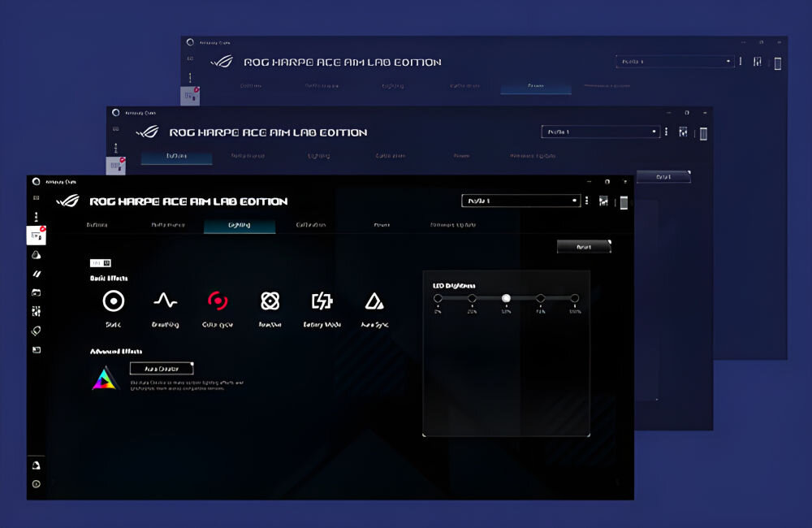Open the News icon in front sidebar
The height and width of the screenshot is (528, 812).
click(x=37, y=350)
